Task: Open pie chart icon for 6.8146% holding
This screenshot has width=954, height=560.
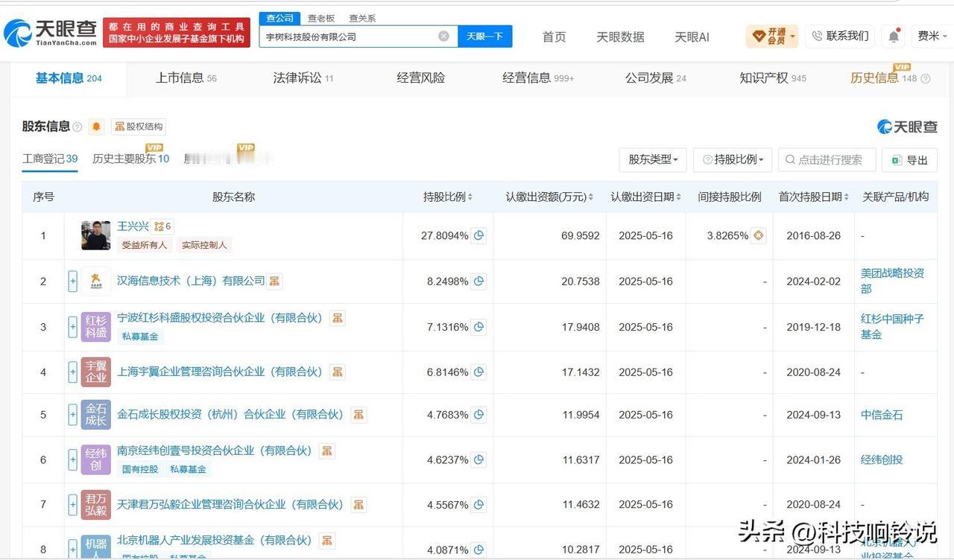Action: pos(479,372)
